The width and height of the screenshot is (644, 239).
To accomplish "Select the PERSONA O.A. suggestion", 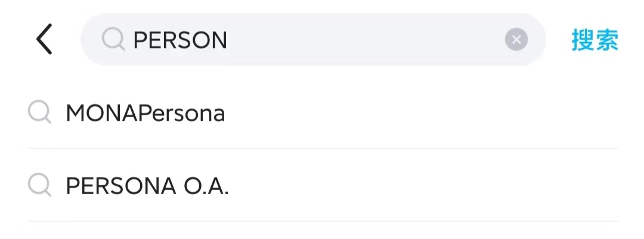I will point(147,186).
